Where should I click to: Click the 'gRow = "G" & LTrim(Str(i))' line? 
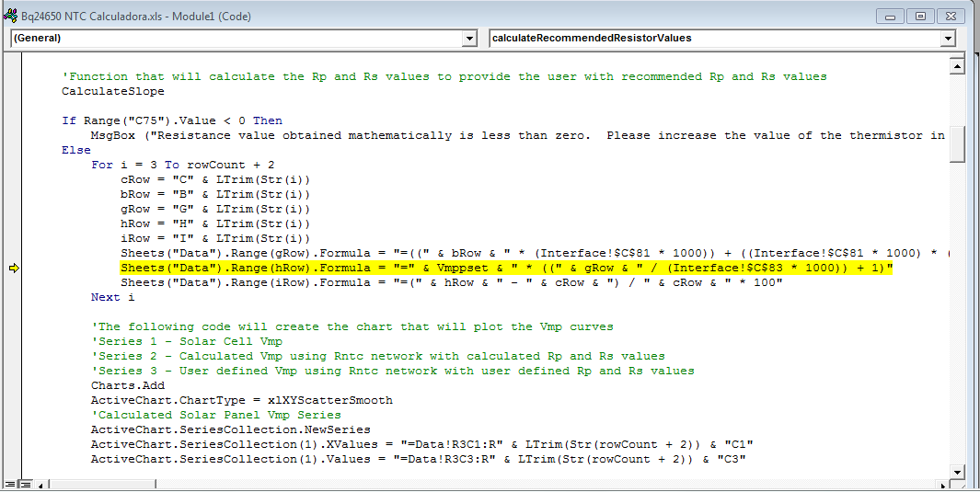[215, 209]
